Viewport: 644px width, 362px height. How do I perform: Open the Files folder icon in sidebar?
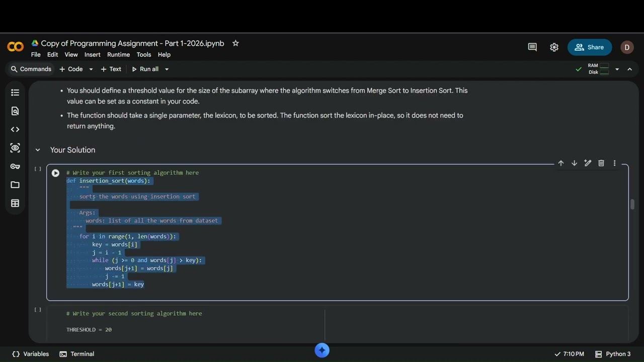(x=15, y=185)
